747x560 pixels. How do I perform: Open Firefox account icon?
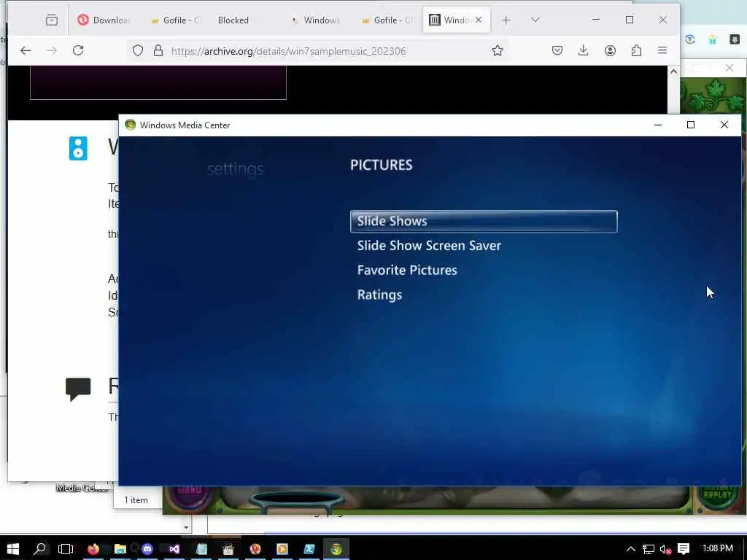point(610,50)
